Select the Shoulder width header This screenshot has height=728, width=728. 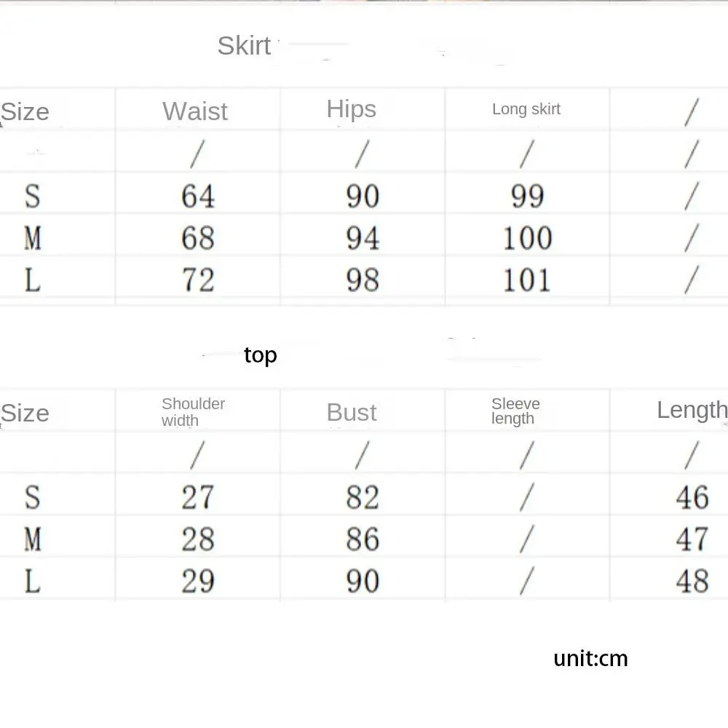(x=193, y=412)
